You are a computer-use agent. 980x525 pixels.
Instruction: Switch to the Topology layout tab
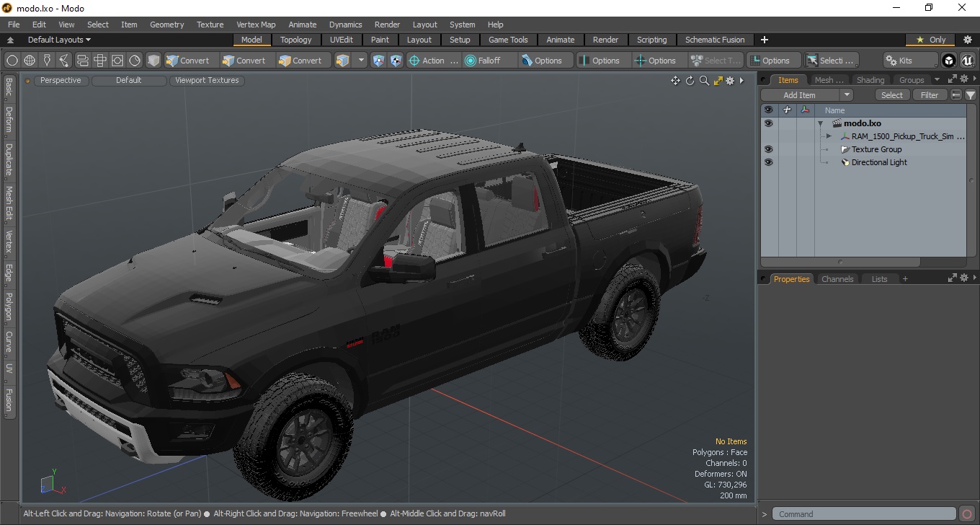tap(296, 40)
